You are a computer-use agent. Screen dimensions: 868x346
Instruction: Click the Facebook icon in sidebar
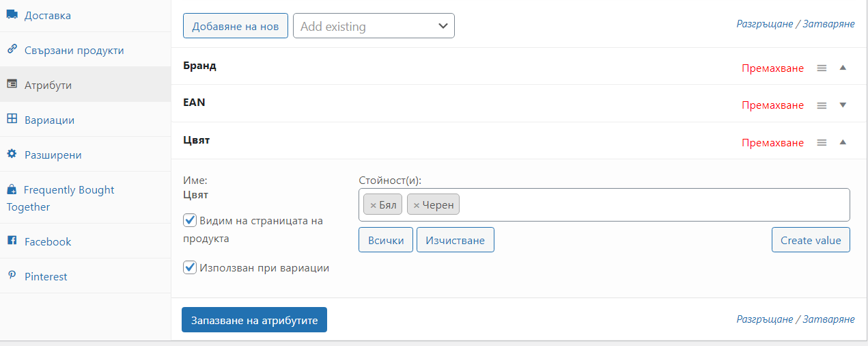(x=12, y=241)
